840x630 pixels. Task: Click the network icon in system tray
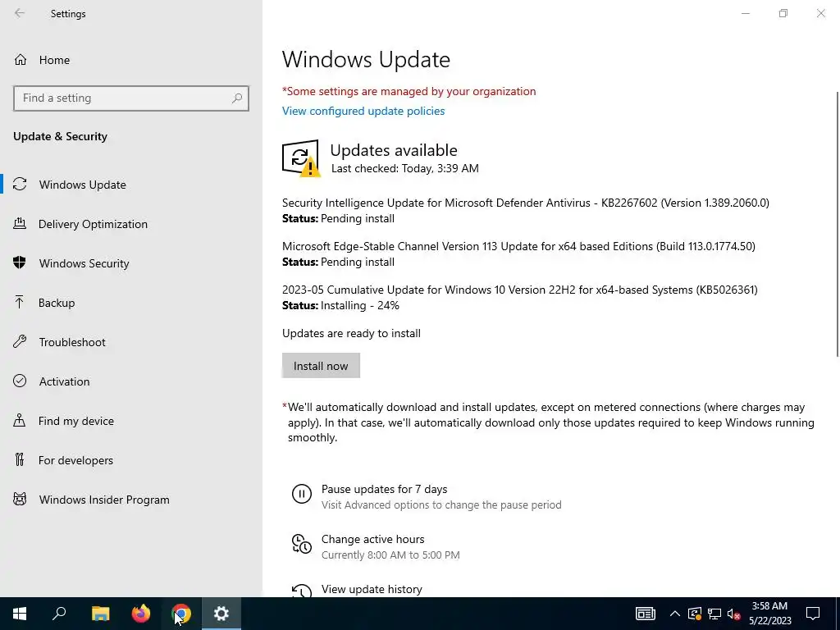tap(714, 614)
